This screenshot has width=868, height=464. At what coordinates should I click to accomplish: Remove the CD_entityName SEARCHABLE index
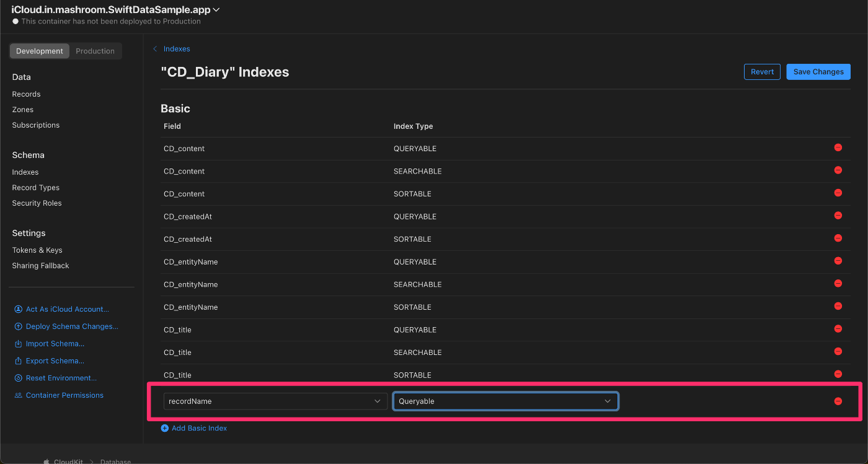point(838,283)
